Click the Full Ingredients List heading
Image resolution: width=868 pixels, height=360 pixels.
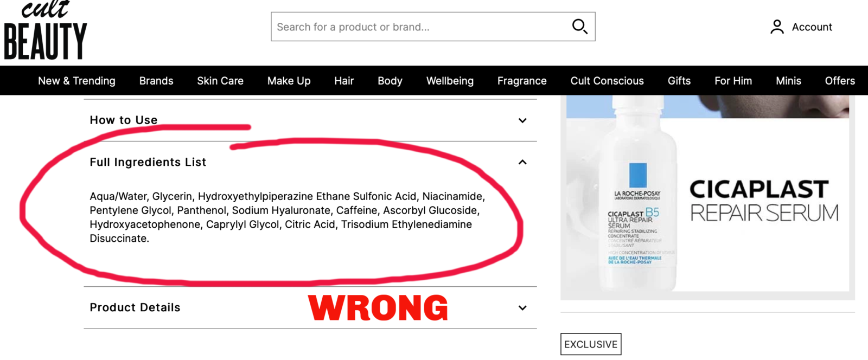click(148, 162)
